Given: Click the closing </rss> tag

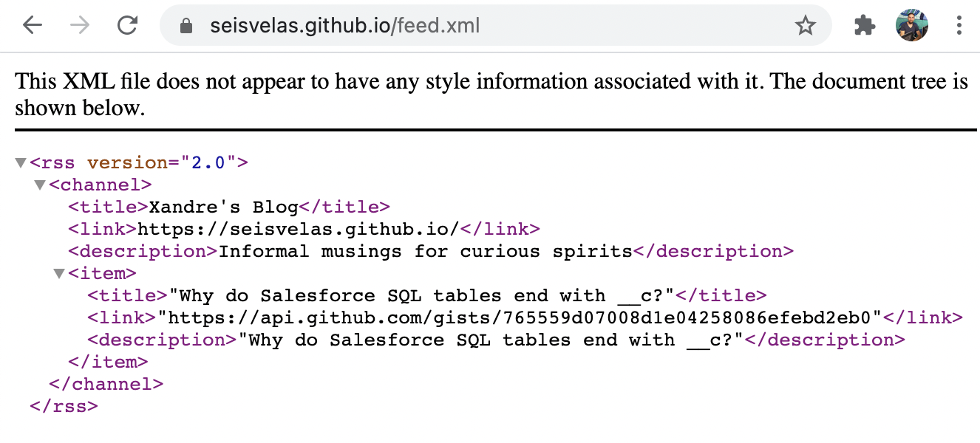Looking at the screenshot, I should (x=64, y=406).
